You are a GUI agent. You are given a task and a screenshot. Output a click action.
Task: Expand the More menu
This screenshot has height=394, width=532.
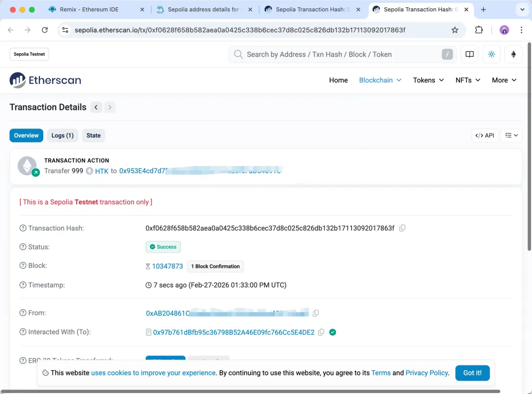point(504,80)
